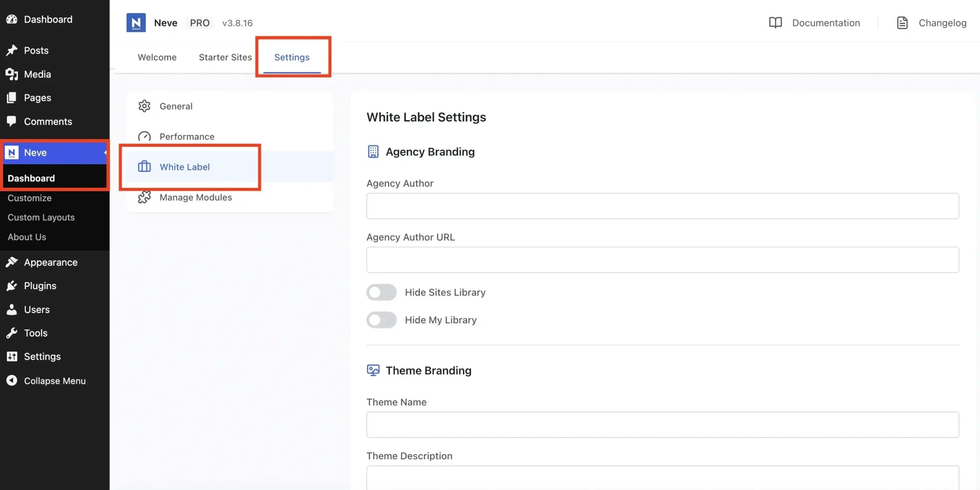Open Comments menu in sidebar
The width and height of the screenshot is (980, 490).
pos(55,121)
